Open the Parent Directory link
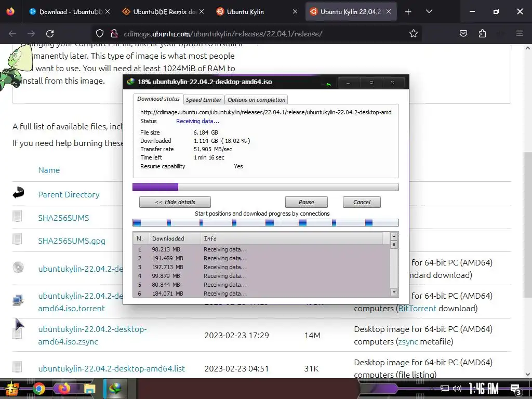This screenshot has height=399, width=532. [x=69, y=195]
